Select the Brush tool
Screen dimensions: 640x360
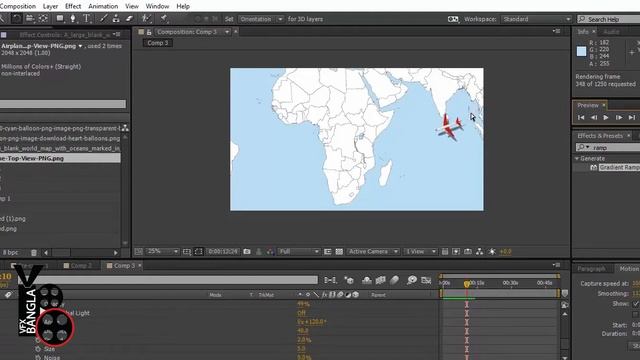[104, 18]
